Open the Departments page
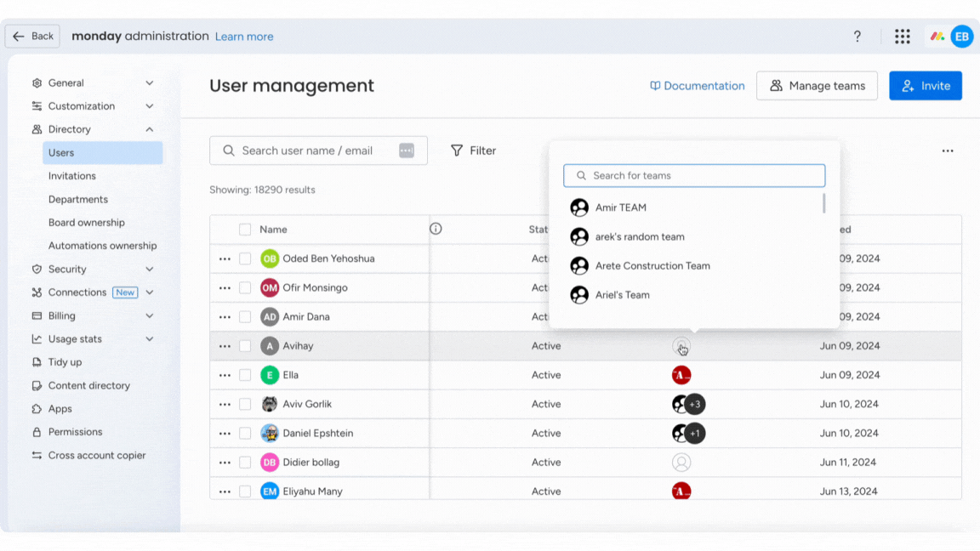This screenshot has width=980, height=551. pos(78,199)
